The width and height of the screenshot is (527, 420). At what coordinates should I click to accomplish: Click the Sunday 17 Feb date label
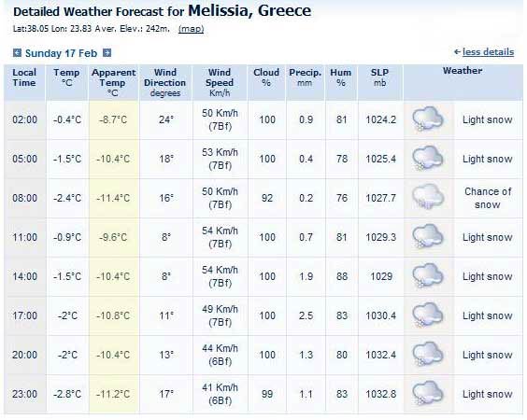[61, 53]
